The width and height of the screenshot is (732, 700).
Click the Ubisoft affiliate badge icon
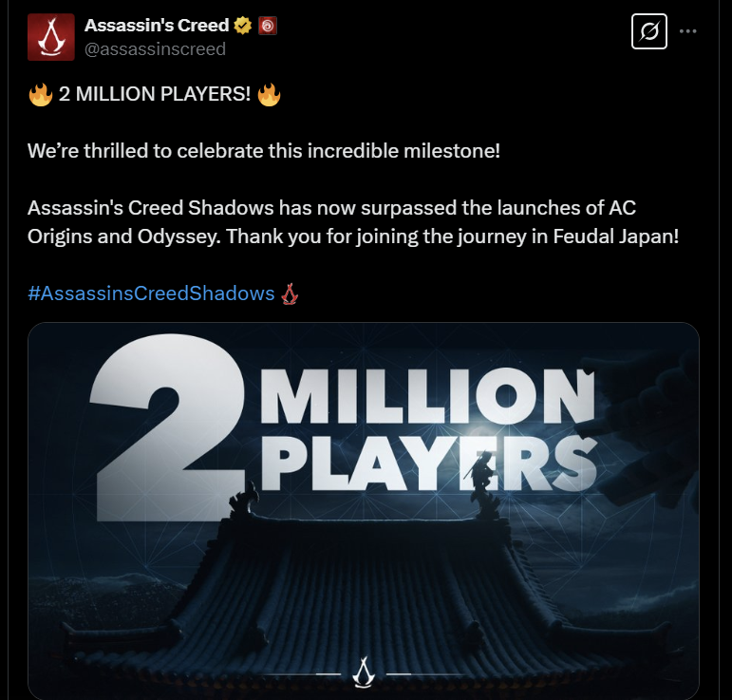point(268,26)
